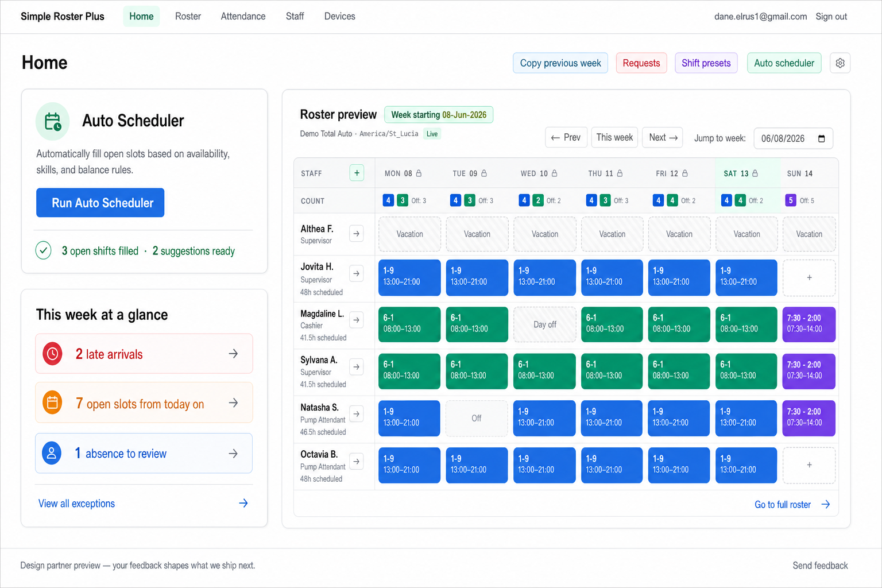Go to previous week with Prev
882x588 pixels.
(x=566, y=137)
